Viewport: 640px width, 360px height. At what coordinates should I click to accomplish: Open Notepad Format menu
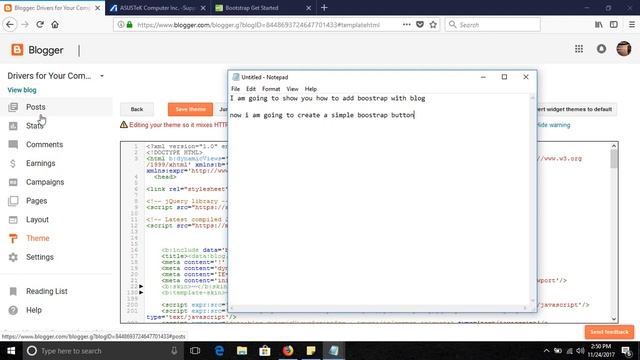point(271,89)
